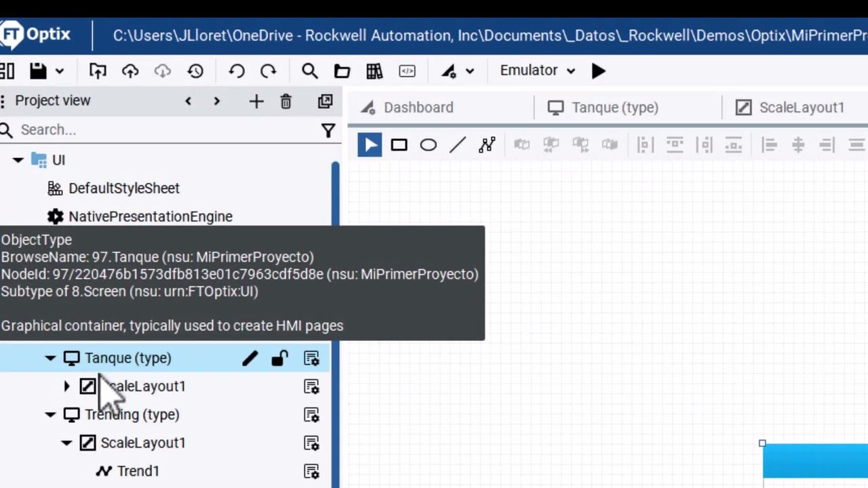The image size is (868, 488).
Task: Go forward in Project view navigation
Action: (216, 101)
